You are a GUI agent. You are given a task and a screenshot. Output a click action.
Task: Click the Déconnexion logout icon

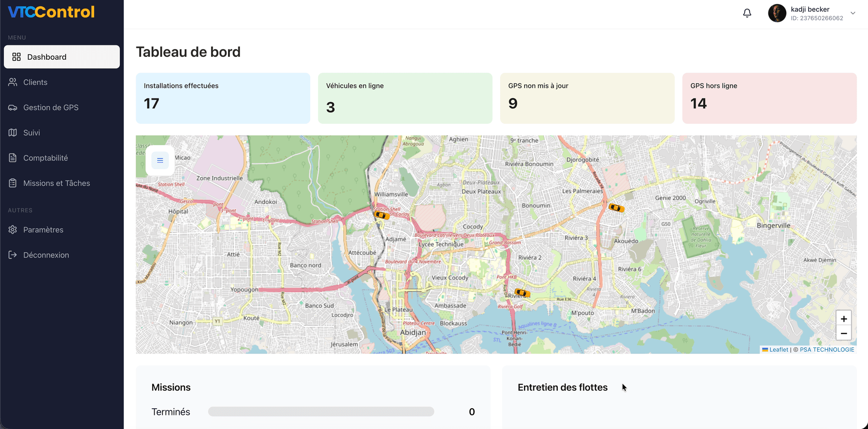click(13, 255)
